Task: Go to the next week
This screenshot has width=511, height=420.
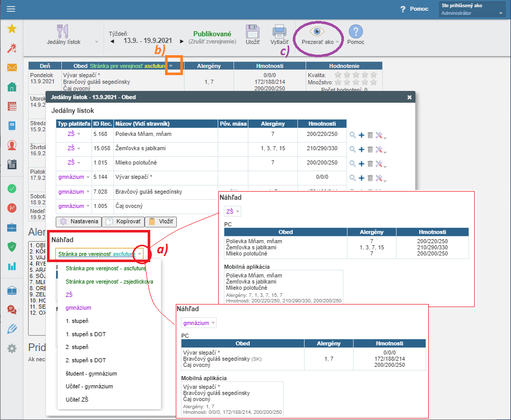Action: [181, 41]
